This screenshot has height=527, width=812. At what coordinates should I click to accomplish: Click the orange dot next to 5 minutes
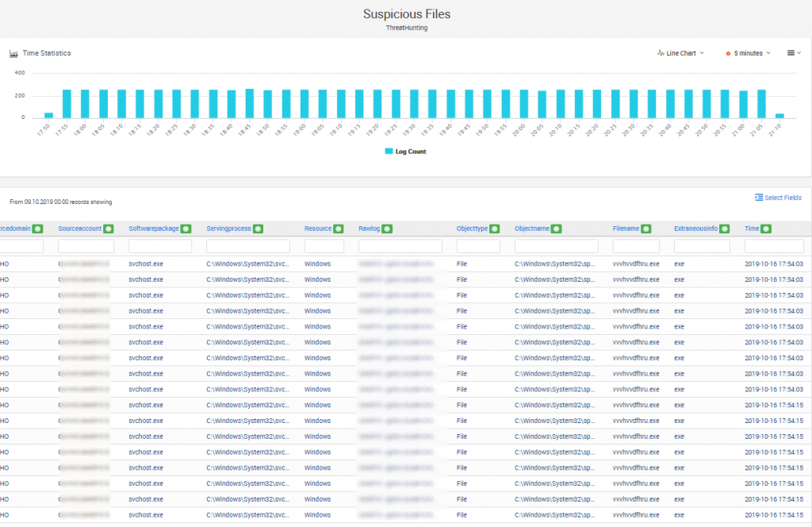728,53
